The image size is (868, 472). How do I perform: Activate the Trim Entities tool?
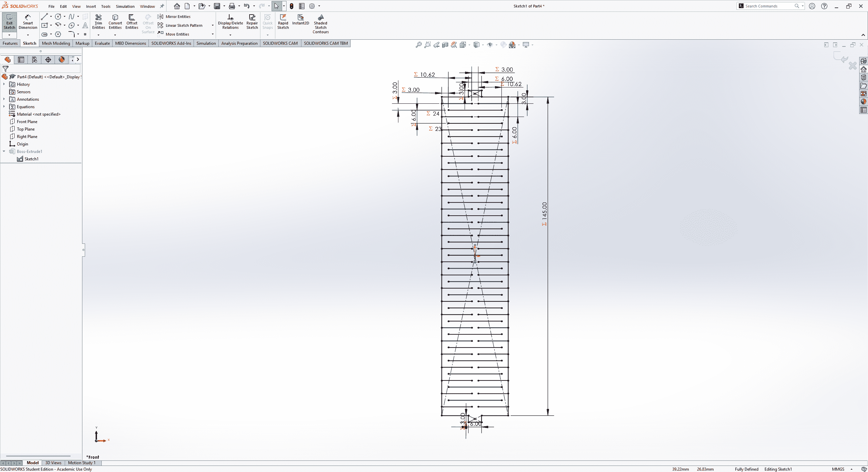98,22
